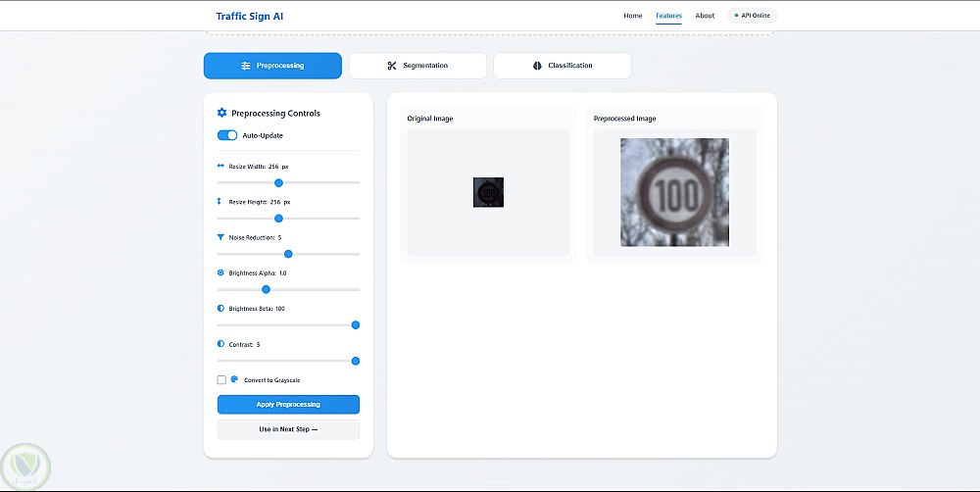This screenshot has width=980, height=492.
Task: Click the API Online status badge
Action: pyautogui.click(x=753, y=16)
